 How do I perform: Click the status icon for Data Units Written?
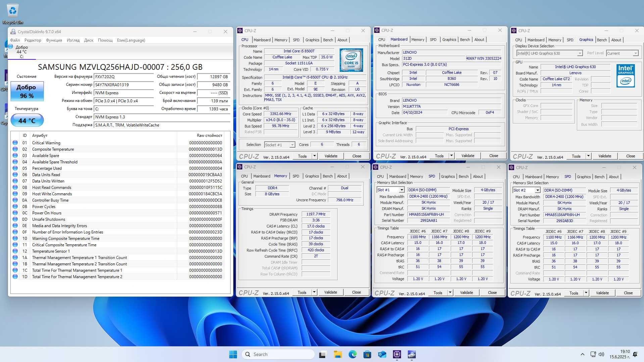(x=15, y=181)
